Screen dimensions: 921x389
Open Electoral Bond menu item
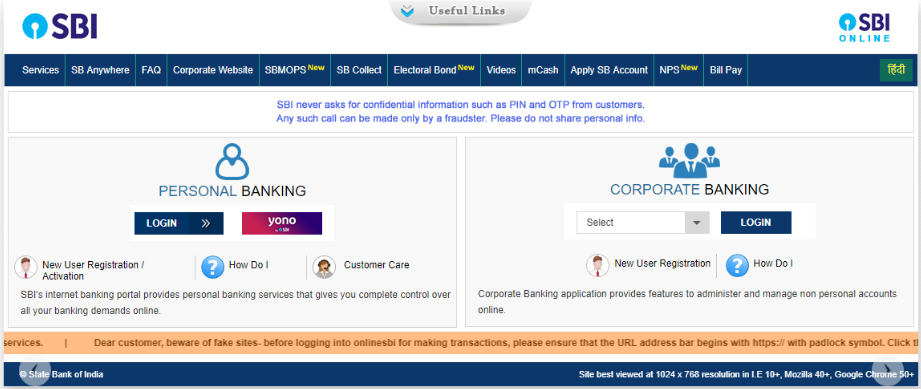(x=434, y=70)
